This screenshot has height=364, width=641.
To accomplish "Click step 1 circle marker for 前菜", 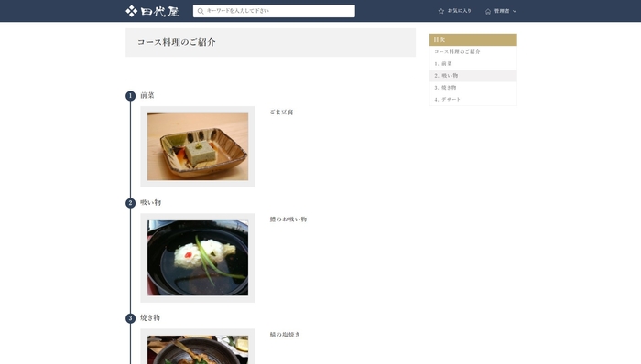I will click(x=130, y=96).
